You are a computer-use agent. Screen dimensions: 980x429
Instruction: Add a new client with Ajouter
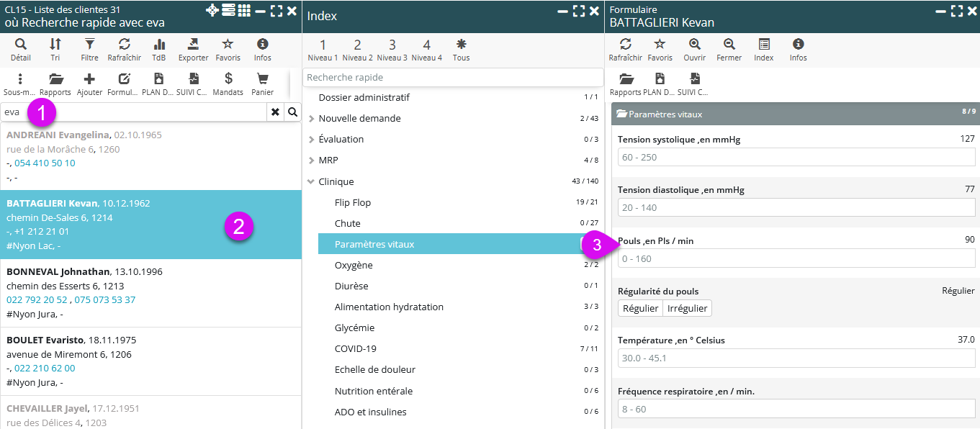[89, 83]
